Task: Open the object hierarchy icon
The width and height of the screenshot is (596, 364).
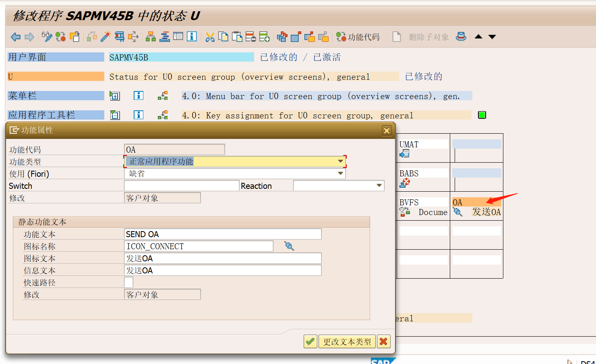Action: tap(151, 37)
